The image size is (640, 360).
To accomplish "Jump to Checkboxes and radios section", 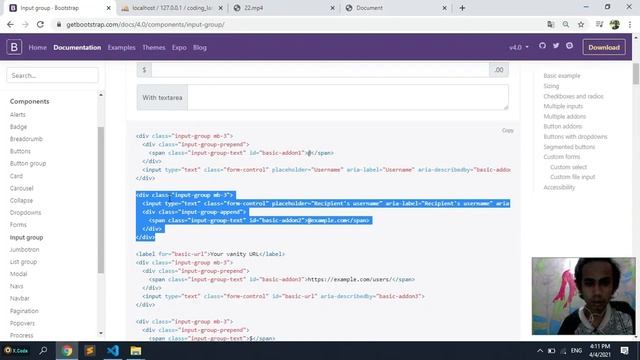I will (573, 96).
